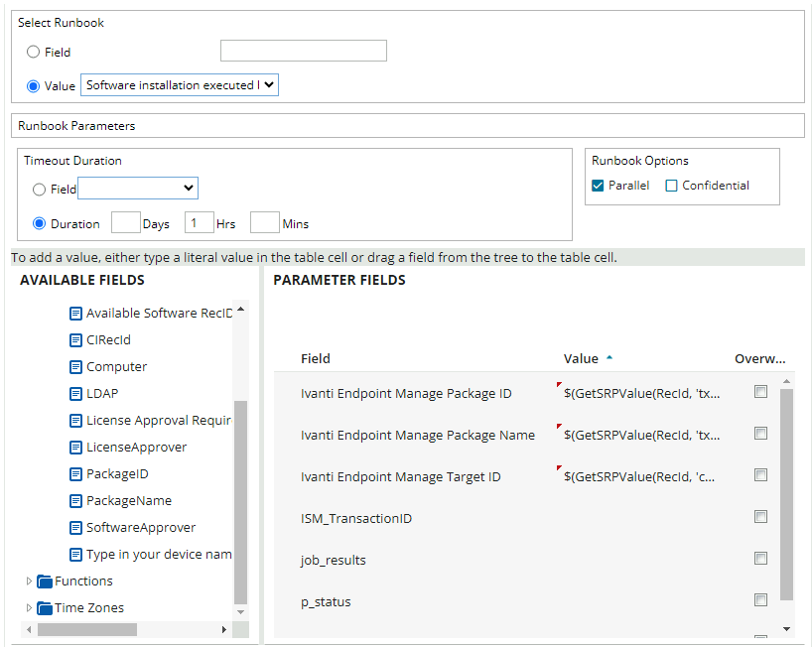Select the LicenseApprover tree item
This screenshot has height=647, width=812.
point(136,448)
